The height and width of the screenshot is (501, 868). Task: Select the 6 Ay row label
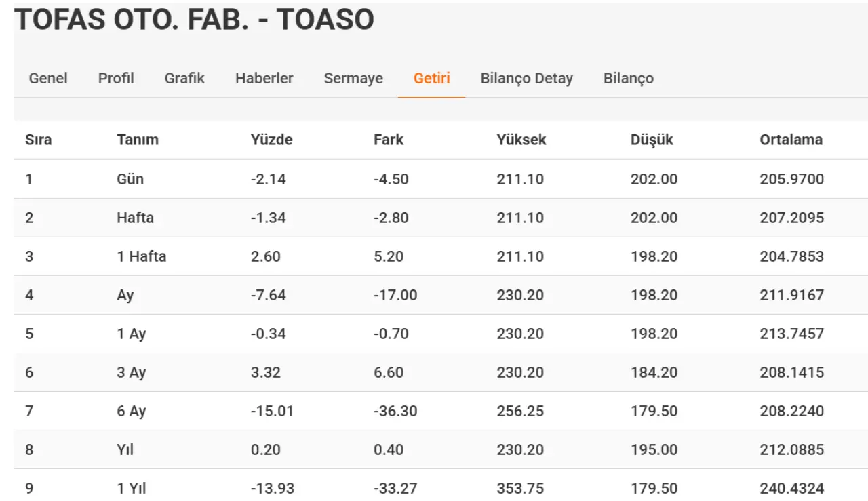[x=132, y=412]
